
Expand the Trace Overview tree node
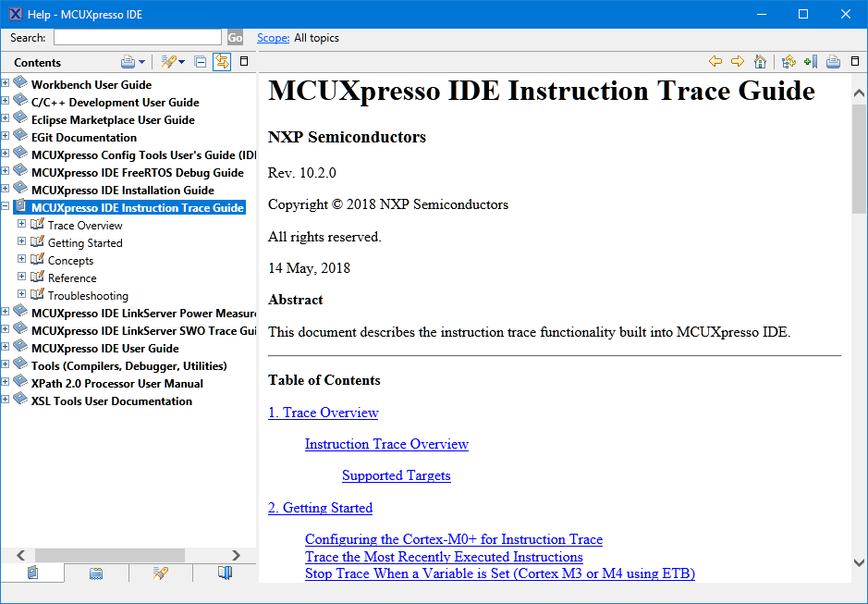(22, 225)
